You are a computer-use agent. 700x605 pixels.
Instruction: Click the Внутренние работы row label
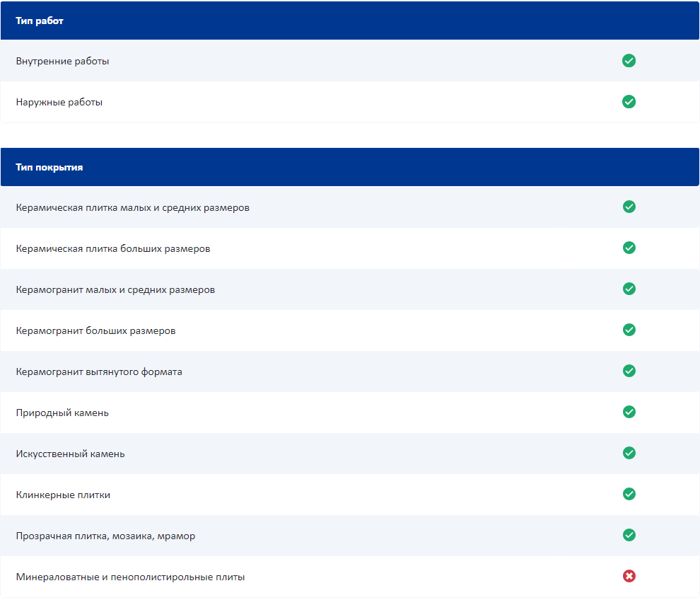point(62,62)
